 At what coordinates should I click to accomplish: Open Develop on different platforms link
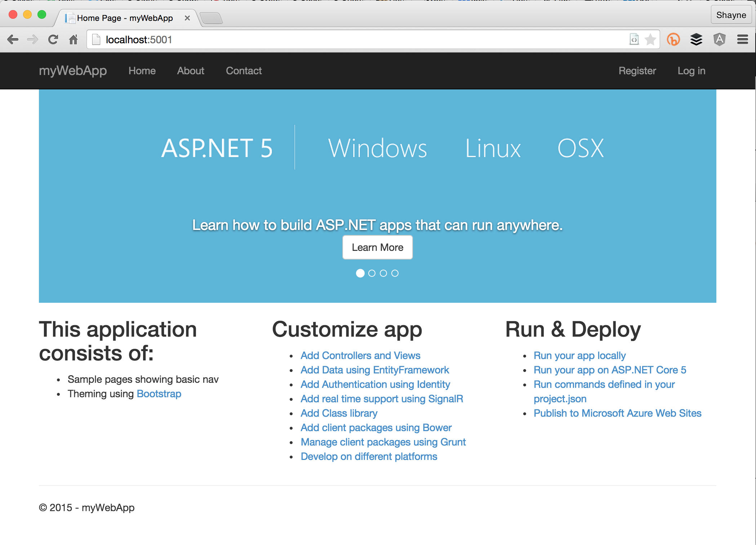pos(369,456)
